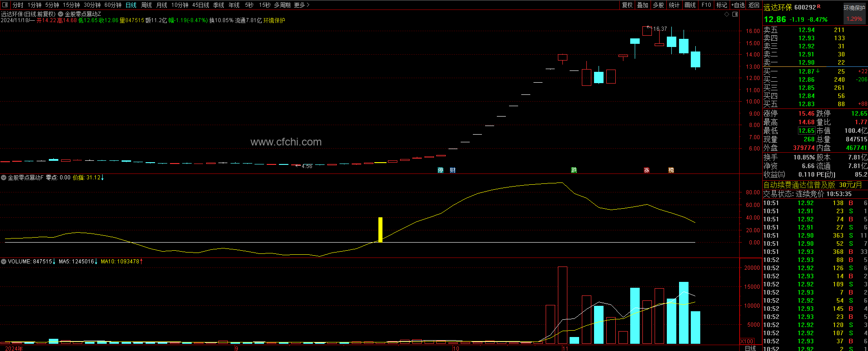Open F10 company info

706,5
